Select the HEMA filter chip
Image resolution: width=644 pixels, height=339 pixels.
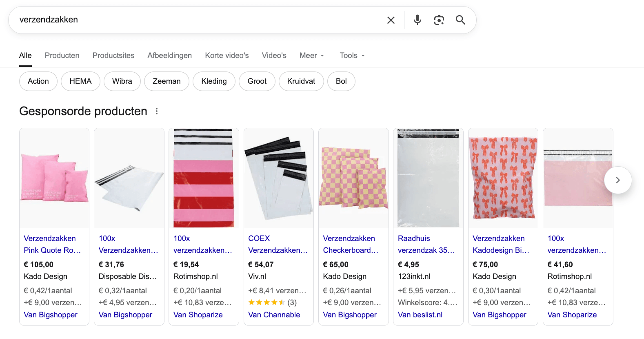(x=80, y=81)
